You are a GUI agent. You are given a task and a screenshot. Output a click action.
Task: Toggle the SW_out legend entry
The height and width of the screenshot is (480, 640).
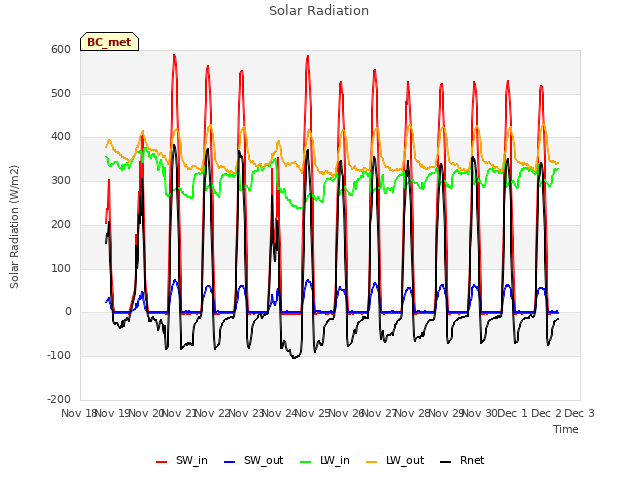(253, 460)
